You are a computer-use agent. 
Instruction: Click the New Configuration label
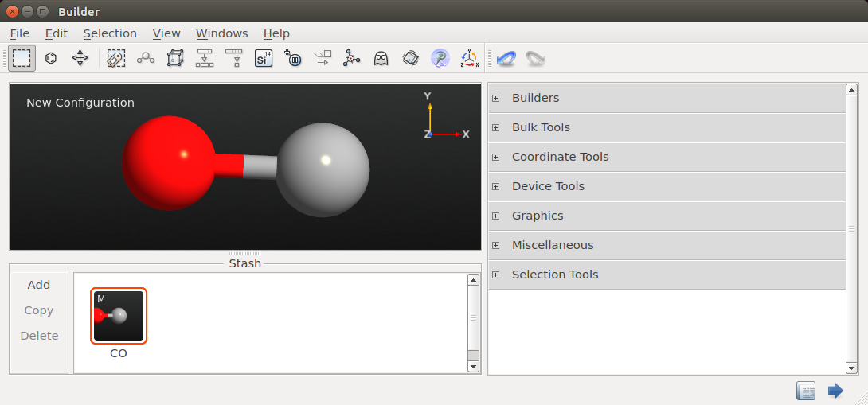pyautogui.click(x=80, y=103)
